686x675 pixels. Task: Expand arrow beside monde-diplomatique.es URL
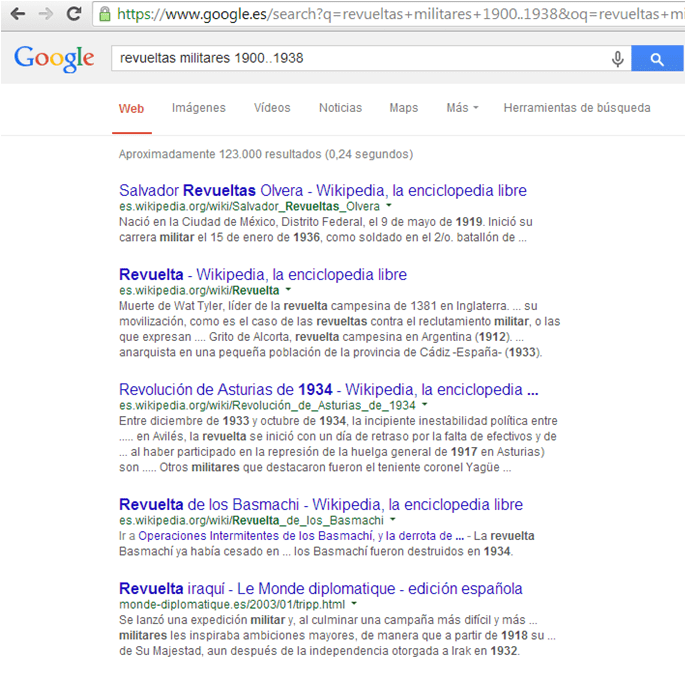(354, 603)
